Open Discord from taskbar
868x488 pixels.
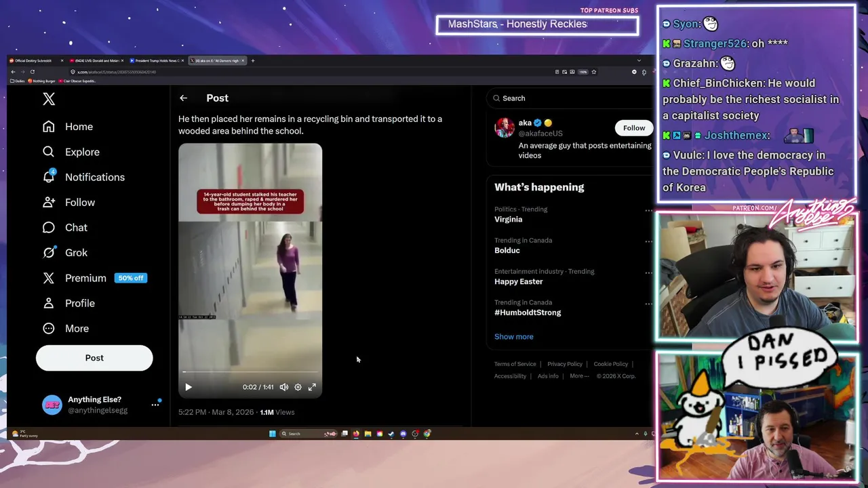coord(403,434)
